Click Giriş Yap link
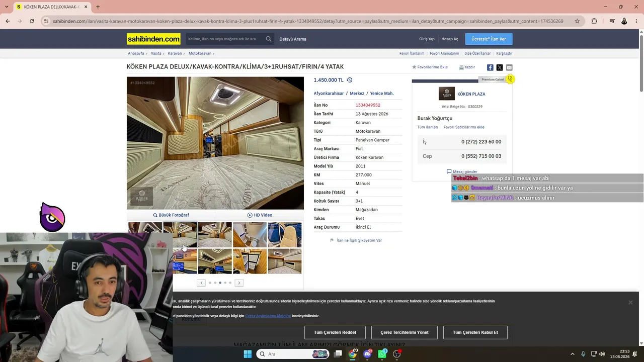The width and height of the screenshot is (644, 362). (427, 39)
